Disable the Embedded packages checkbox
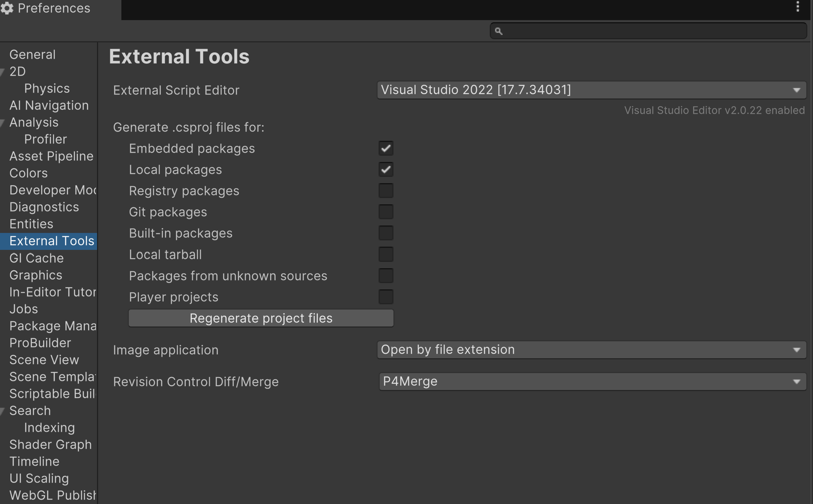This screenshot has width=813, height=504. (385, 148)
